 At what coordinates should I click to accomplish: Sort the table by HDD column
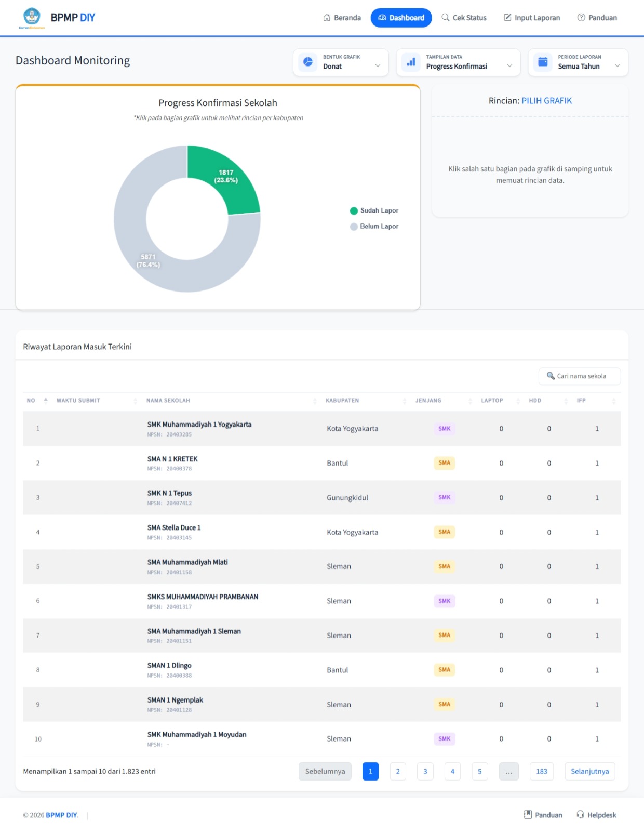click(548, 401)
